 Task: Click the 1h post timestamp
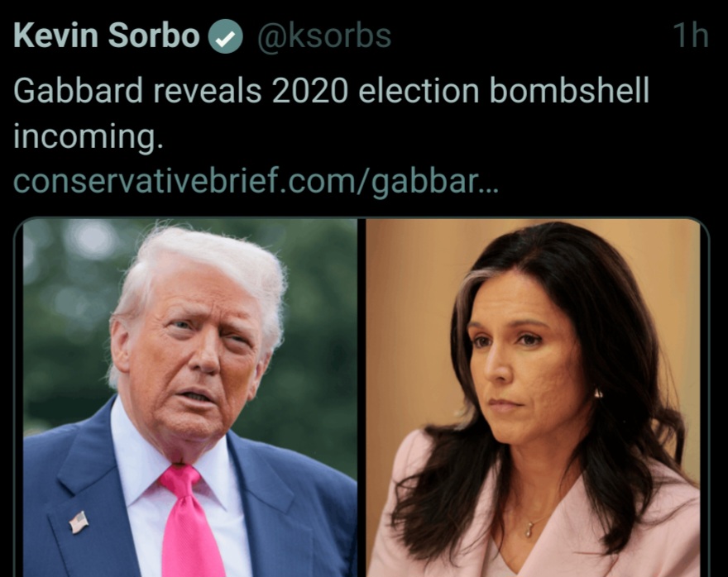click(691, 36)
